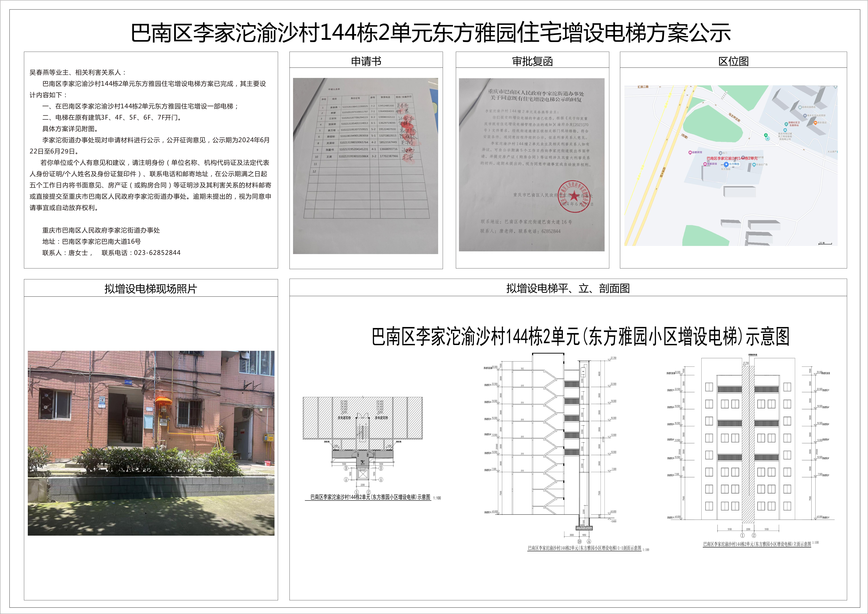Image resolution: width=868 pixels, height=614 pixels.
Task: Click the 马王坪正街 street label
Action: (734, 118)
